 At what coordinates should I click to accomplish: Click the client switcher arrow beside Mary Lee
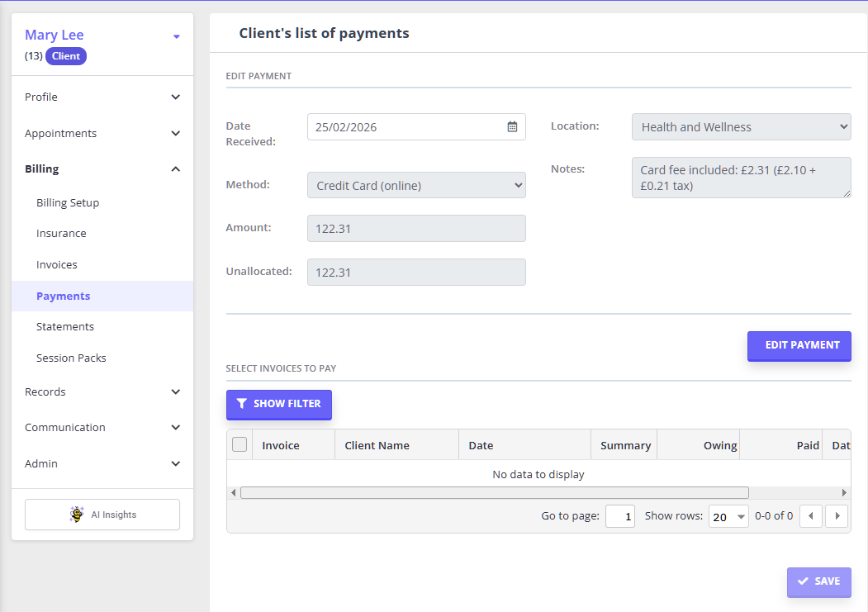click(176, 36)
